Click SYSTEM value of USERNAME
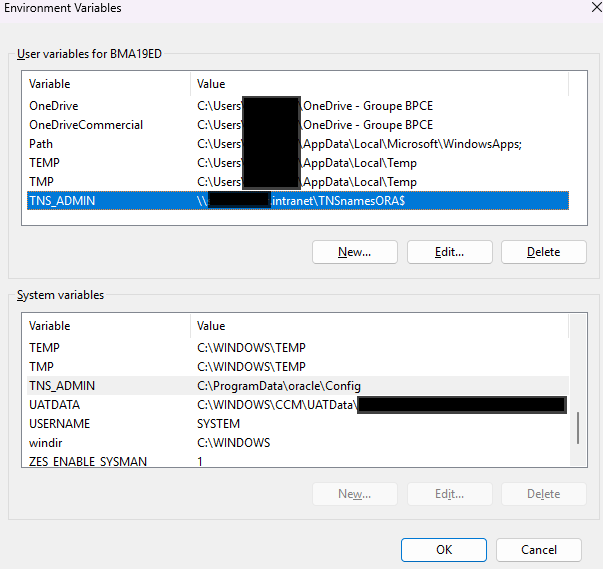Viewport: 603px width, 569px height. pyautogui.click(x=218, y=424)
